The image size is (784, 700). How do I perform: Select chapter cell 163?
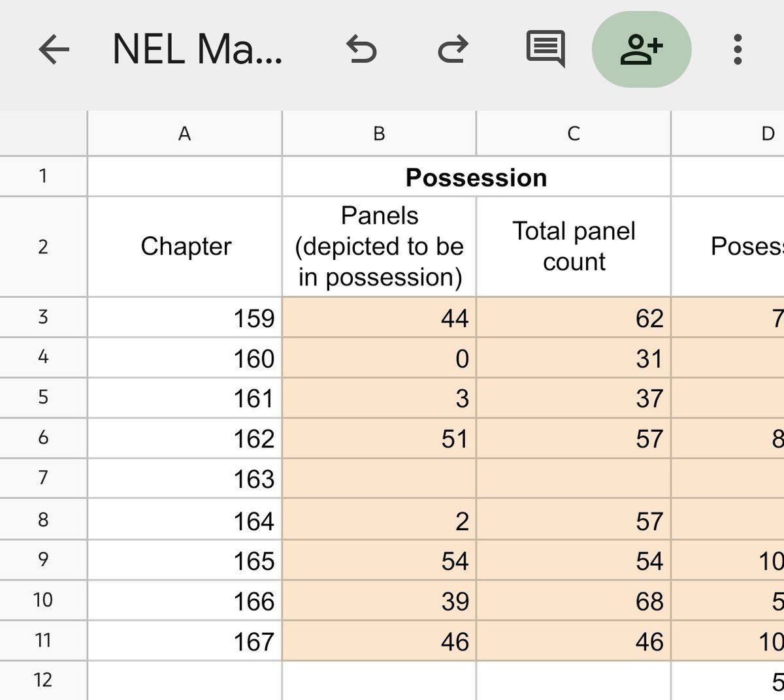coord(185,479)
